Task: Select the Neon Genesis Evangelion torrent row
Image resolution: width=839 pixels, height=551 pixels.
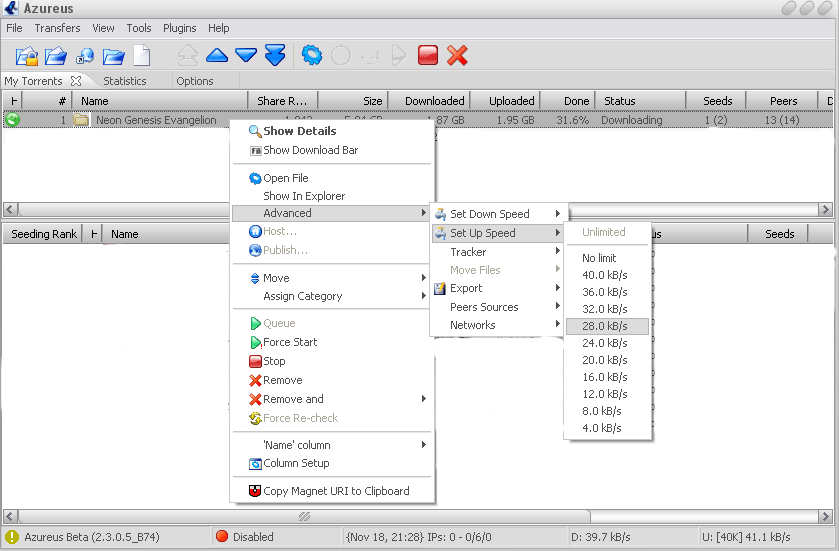Action: tap(417, 120)
